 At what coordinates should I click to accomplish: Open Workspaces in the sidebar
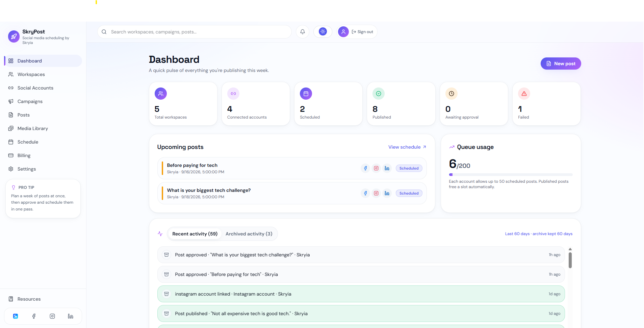43,74
